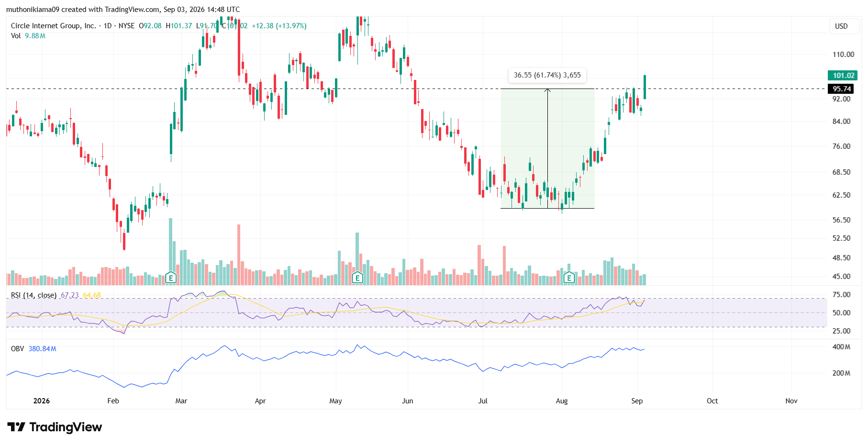
Task: Open the OBV indicator legend
Action: coord(17,349)
